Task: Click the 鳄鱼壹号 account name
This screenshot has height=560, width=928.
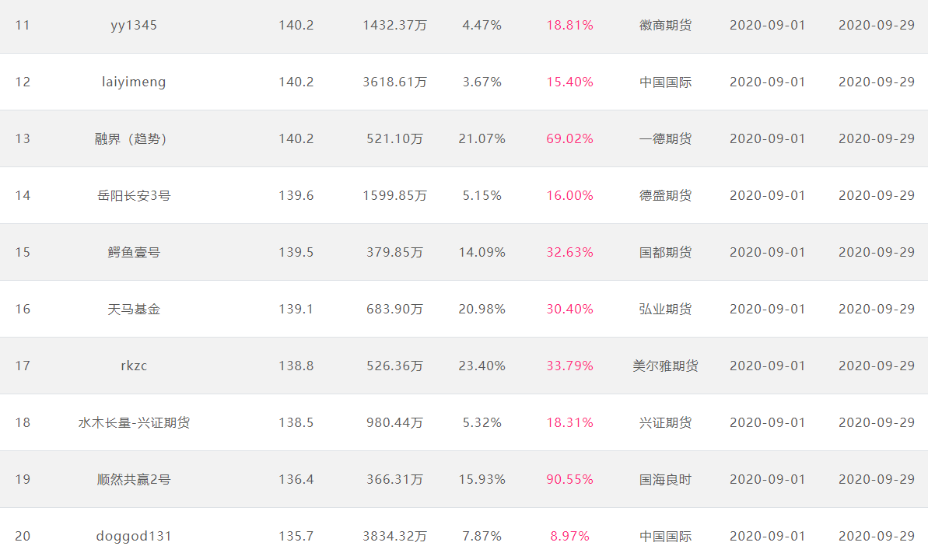Action: (134, 253)
